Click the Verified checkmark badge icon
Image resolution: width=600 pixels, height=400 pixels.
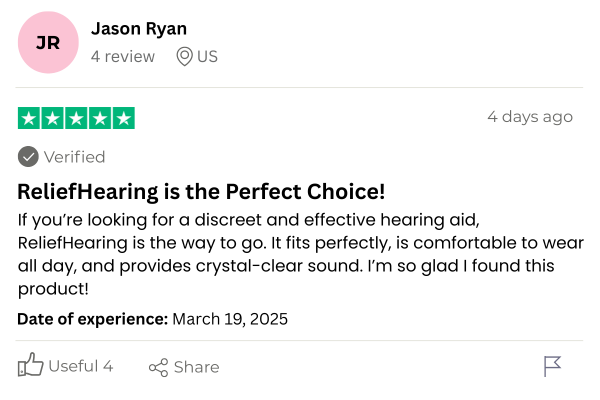pos(28,157)
